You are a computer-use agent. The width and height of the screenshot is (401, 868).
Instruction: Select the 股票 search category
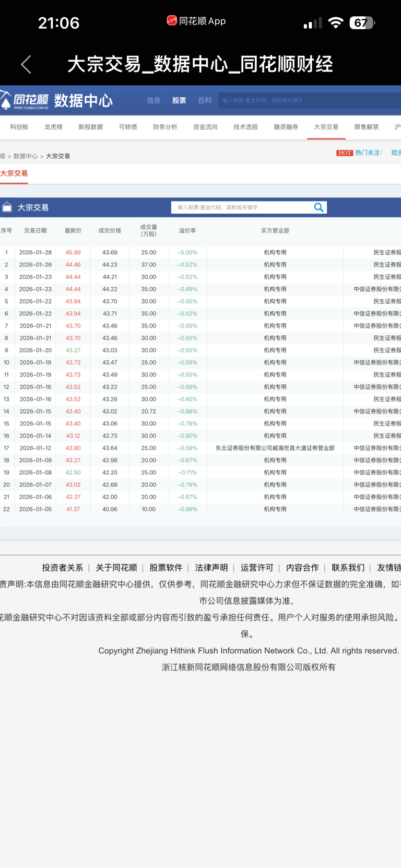(x=179, y=100)
